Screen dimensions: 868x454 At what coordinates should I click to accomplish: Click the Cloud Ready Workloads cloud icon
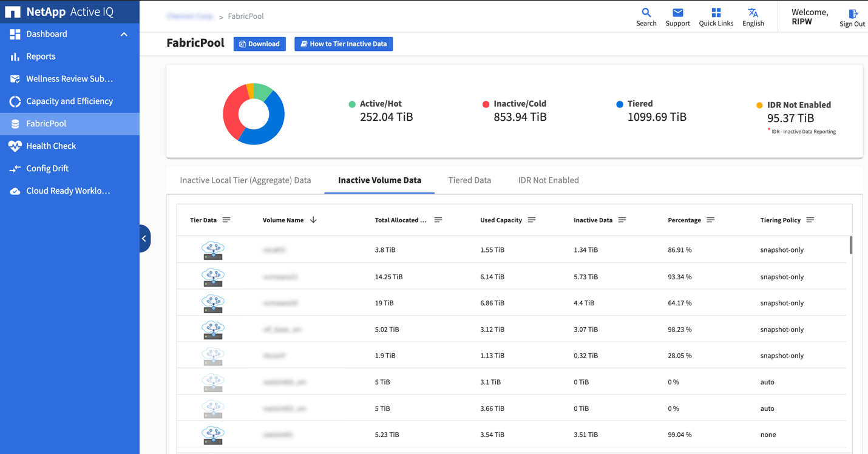[x=15, y=191]
